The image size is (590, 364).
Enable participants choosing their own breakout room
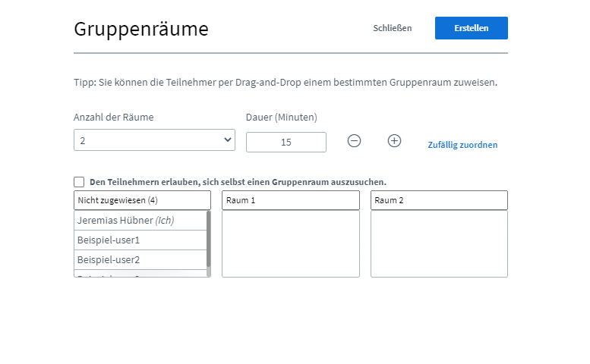coord(79,182)
